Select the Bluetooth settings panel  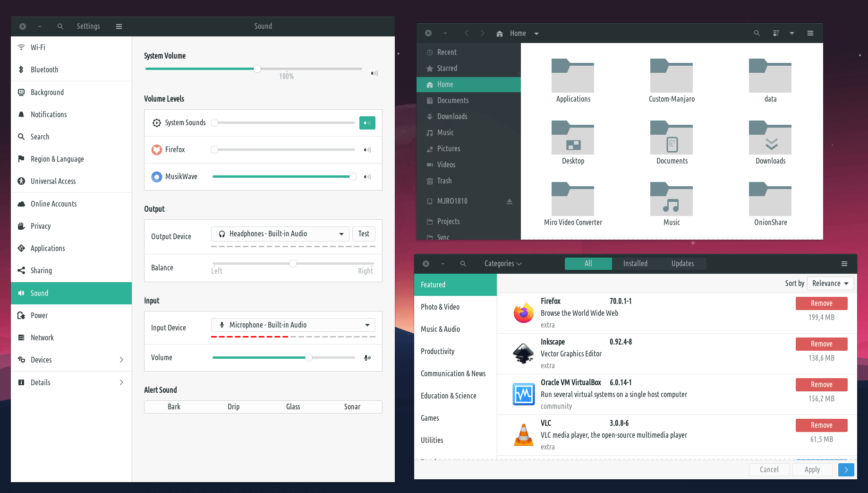[44, 70]
